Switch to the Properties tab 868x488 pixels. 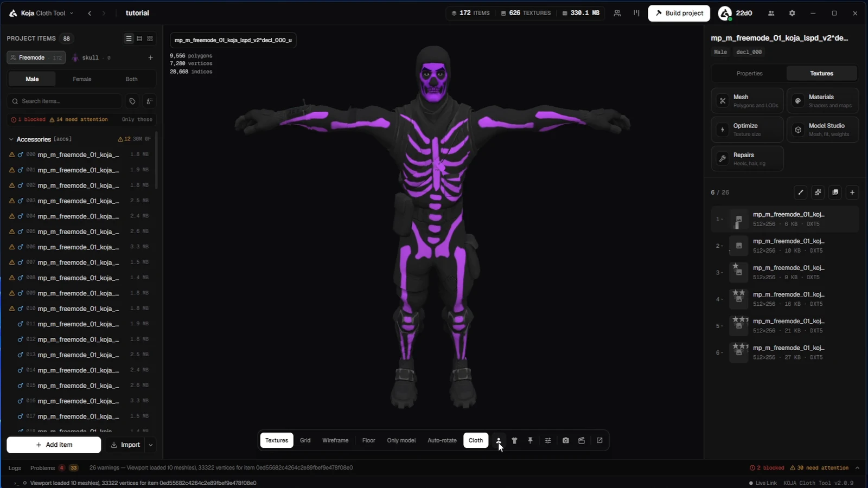tap(749, 73)
